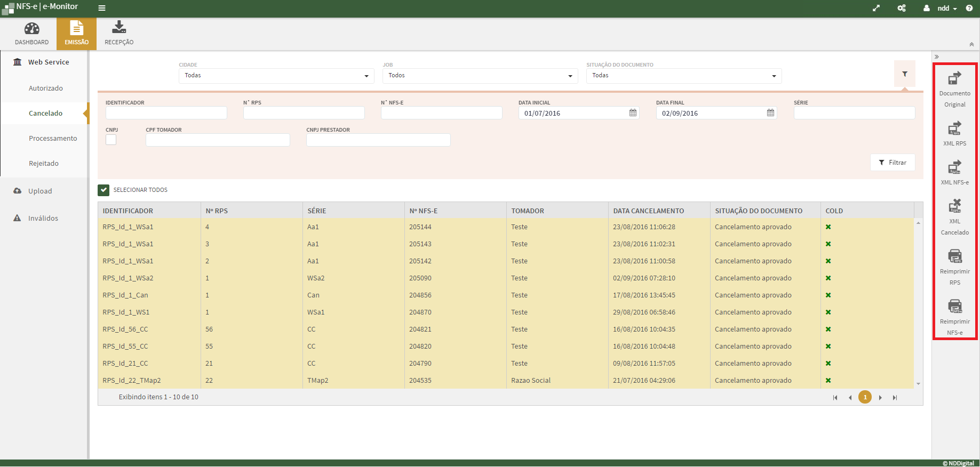Open settings gears icon in top bar
Image resolution: width=980 pixels, height=467 pixels.
(x=902, y=8)
